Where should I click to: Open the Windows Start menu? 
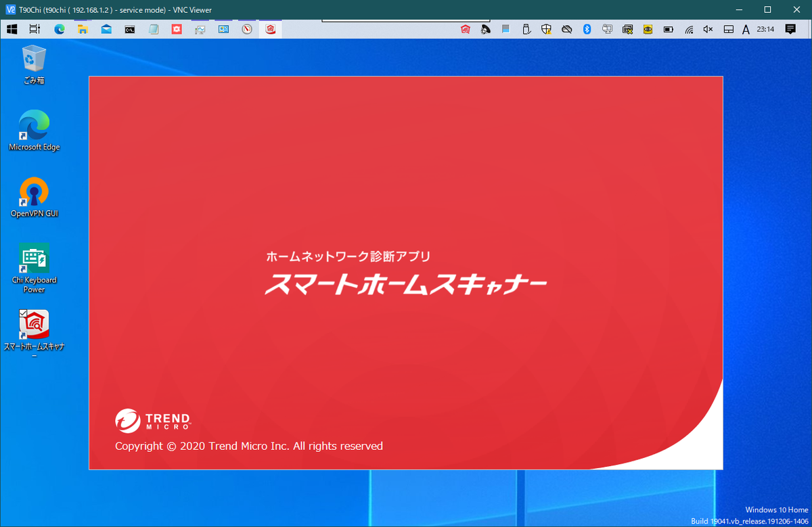[12, 29]
